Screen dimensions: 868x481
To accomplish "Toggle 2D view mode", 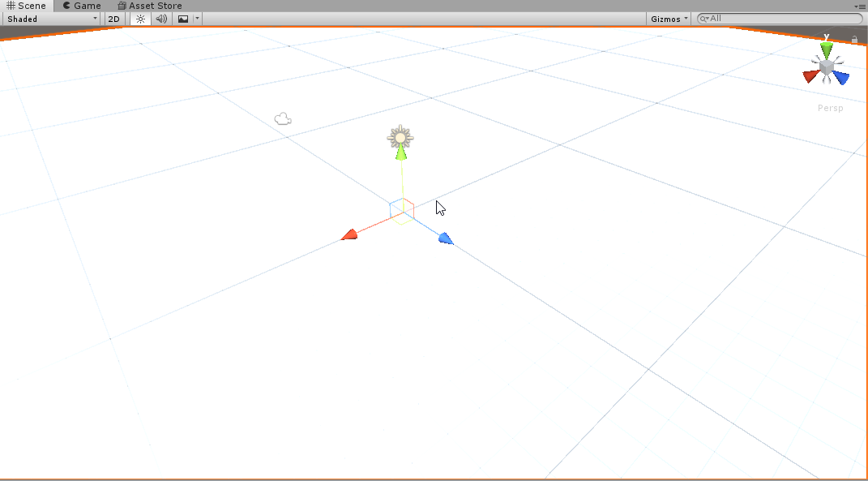I will (113, 19).
